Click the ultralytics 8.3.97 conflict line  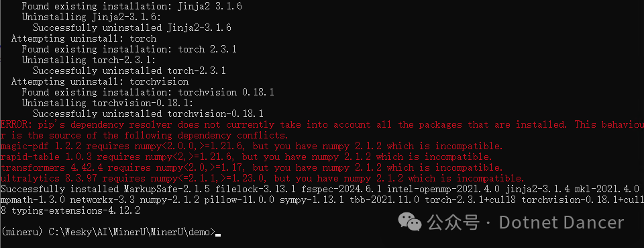click(x=262, y=178)
